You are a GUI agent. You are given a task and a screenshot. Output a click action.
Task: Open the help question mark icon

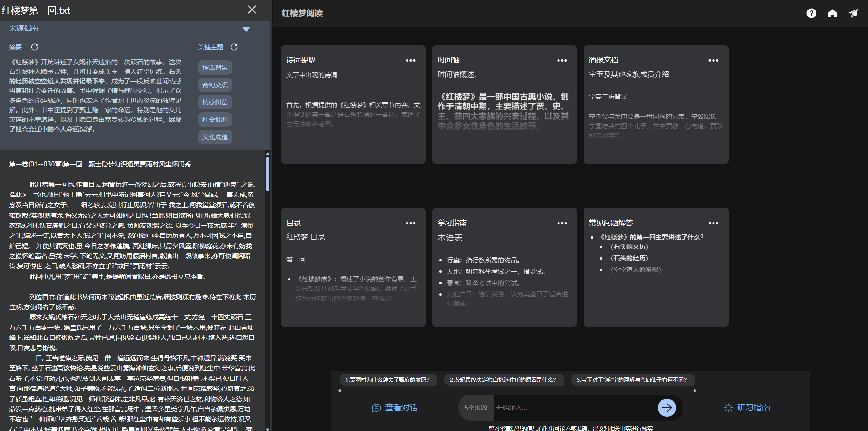pos(811,13)
